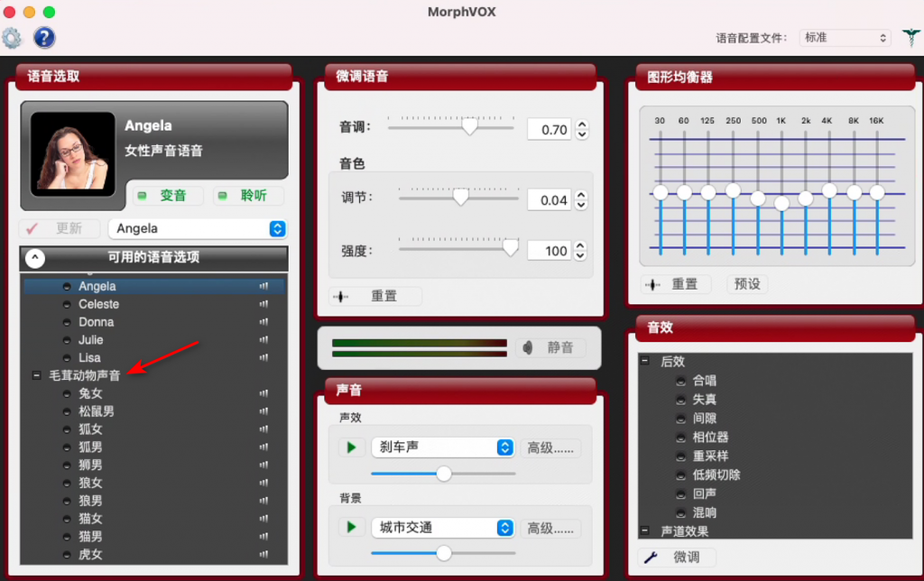Image resolution: width=924 pixels, height=581 pixels.
Task: Click the 音调 pitch slider handle
Action: pyautogui.click(x=469, y=125)
